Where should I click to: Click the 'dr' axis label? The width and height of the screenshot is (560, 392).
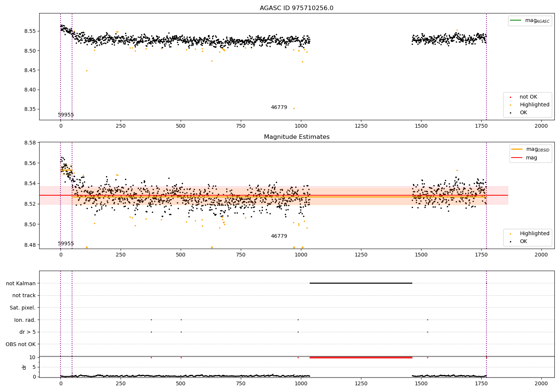pos(24,367)
